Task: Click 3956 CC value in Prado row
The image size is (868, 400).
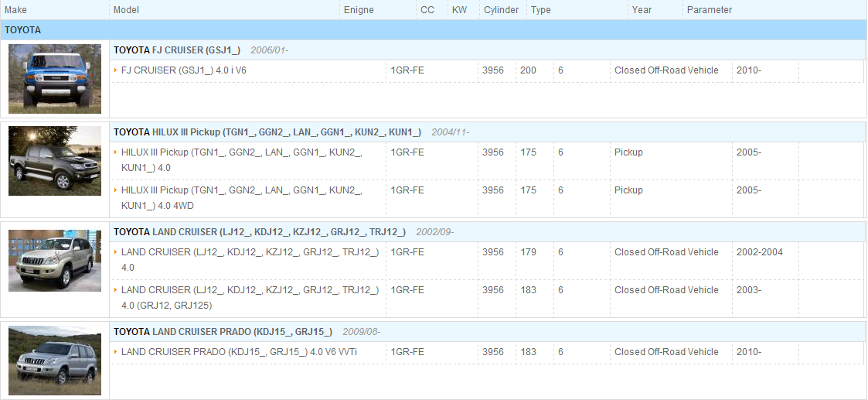Action: coord(492,352)
